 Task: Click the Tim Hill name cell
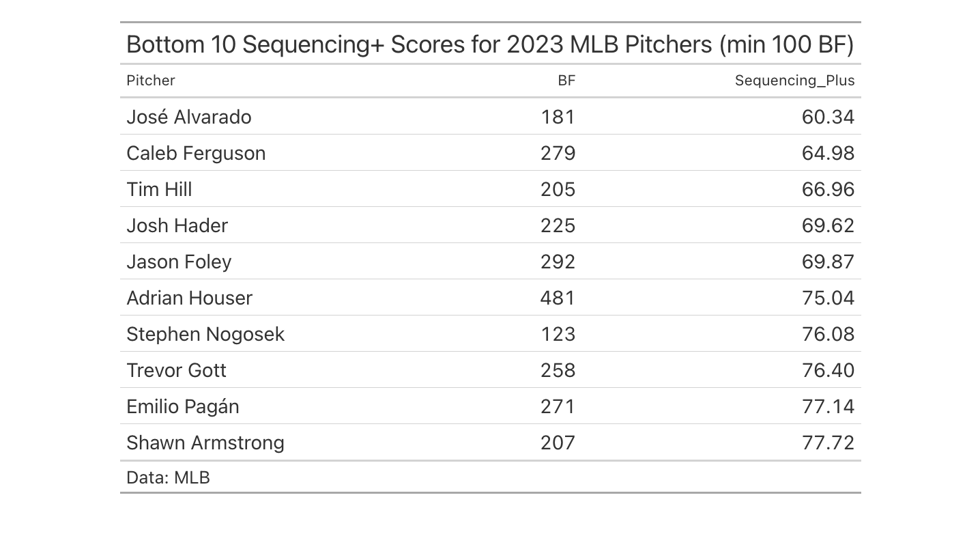click(x=159, y=189)
